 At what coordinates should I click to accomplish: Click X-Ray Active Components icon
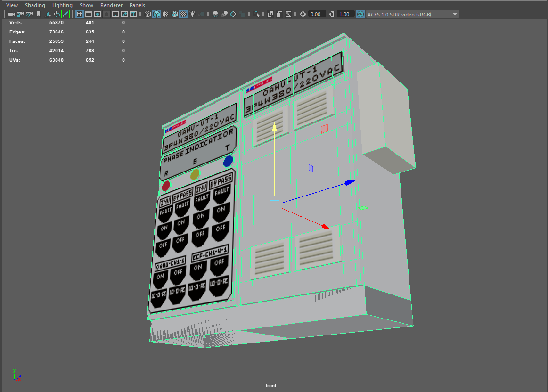[279, 14]
